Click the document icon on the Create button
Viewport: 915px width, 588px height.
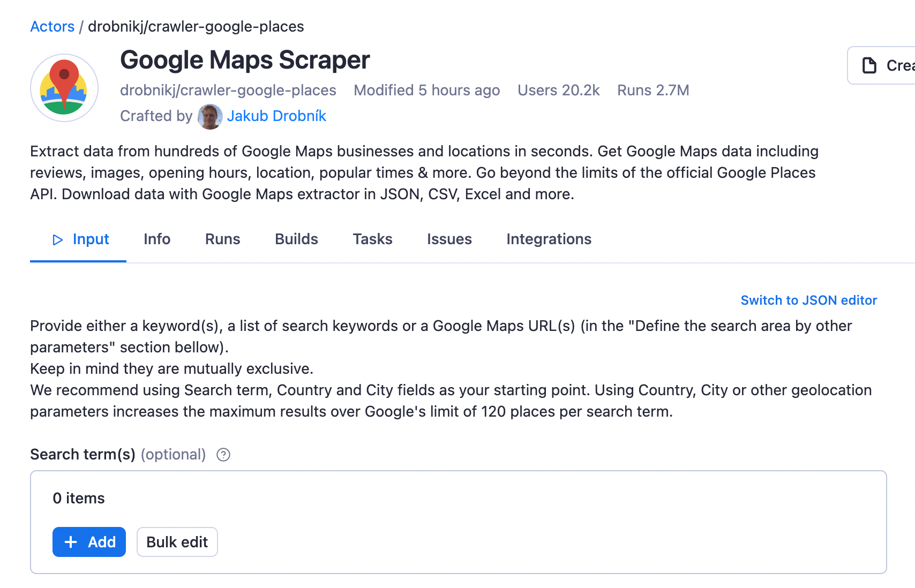coord(868,65)
